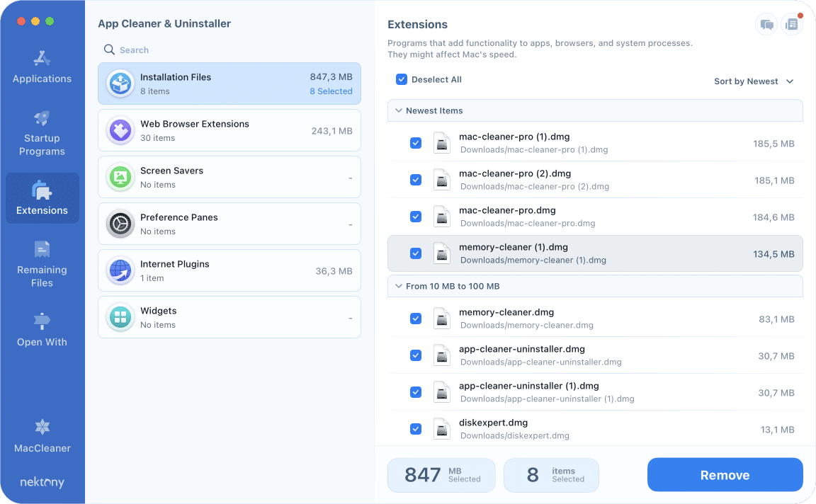
Task: Click the 36,3 MB size label
Action: 334,271
